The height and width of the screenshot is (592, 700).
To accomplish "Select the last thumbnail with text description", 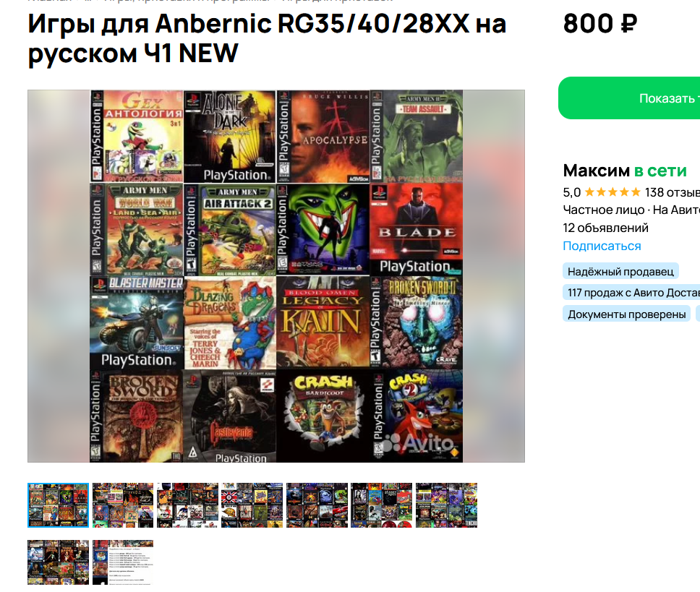I will pyautogui.click(x=123, y=562).
